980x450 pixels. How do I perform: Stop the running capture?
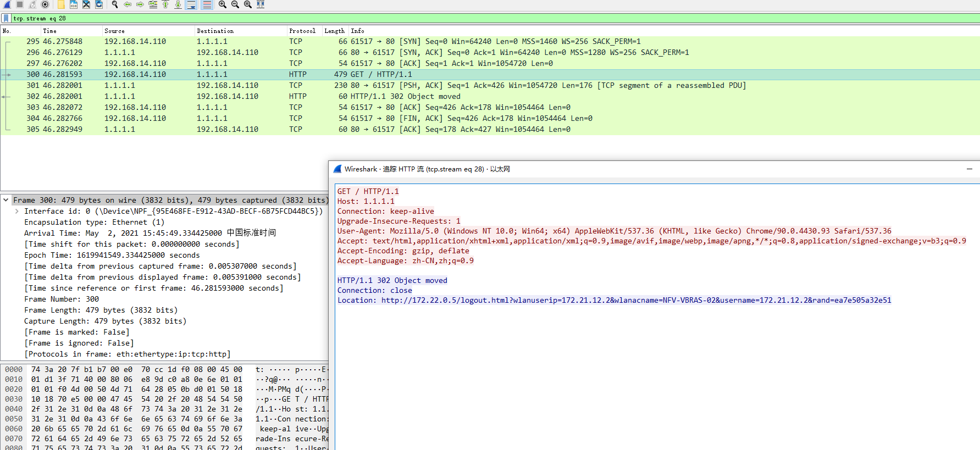point(20,4)
